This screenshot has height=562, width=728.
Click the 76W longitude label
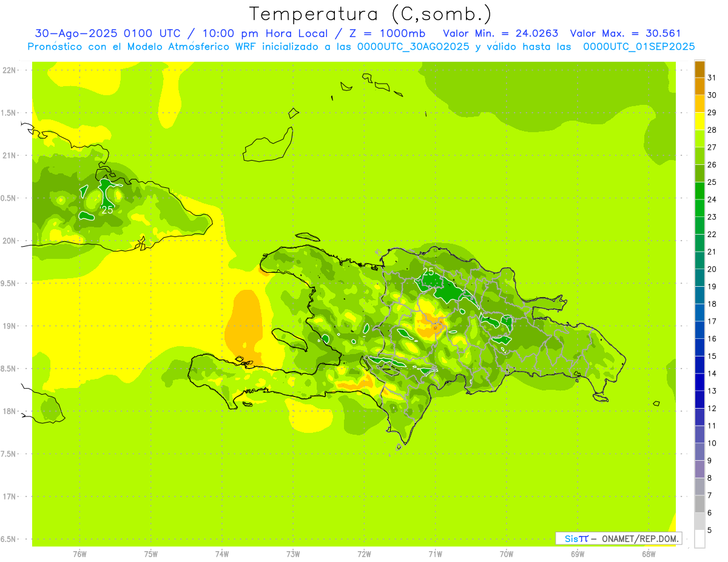click(x=79, y=554)
